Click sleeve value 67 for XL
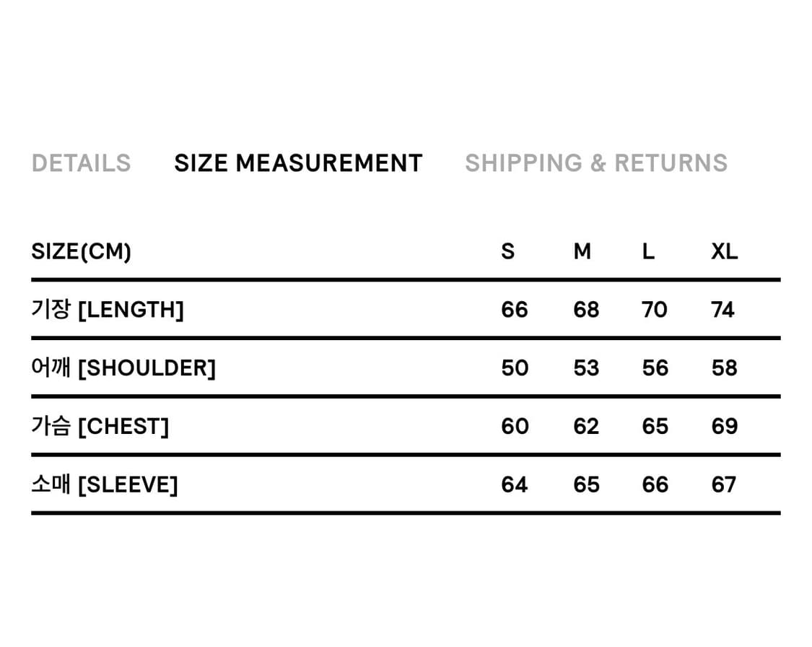Screen dimensions: 812x647 (724, 484)
